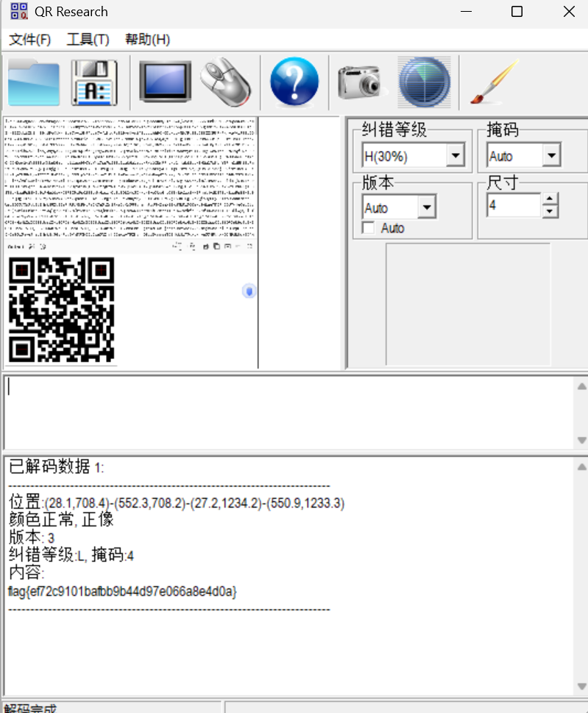Maximize the QR Research window
The width and height of the screenshot is (588, 713).
(517, 11)
